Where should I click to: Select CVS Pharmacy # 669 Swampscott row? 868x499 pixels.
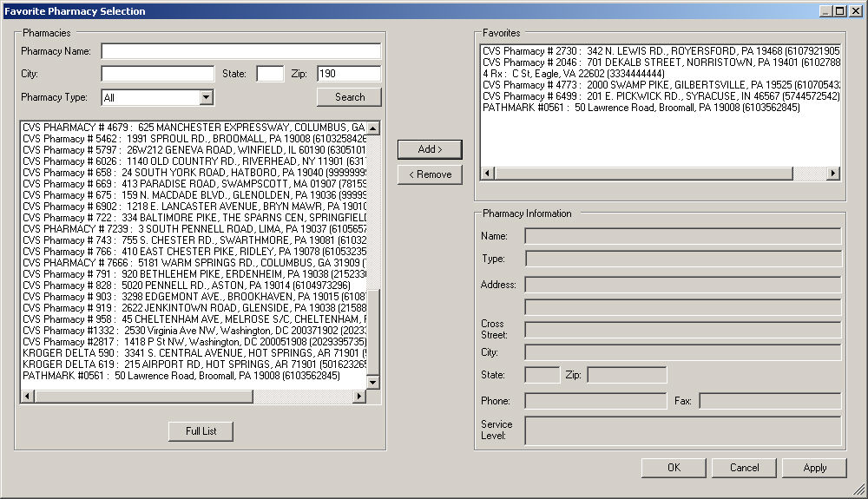(194, 184)
